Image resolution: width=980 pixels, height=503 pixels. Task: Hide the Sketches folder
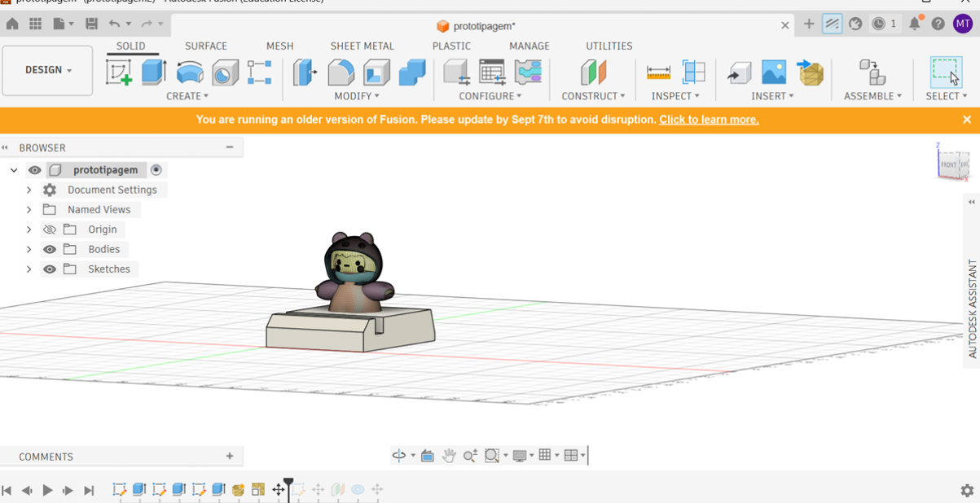pos(50,269)
